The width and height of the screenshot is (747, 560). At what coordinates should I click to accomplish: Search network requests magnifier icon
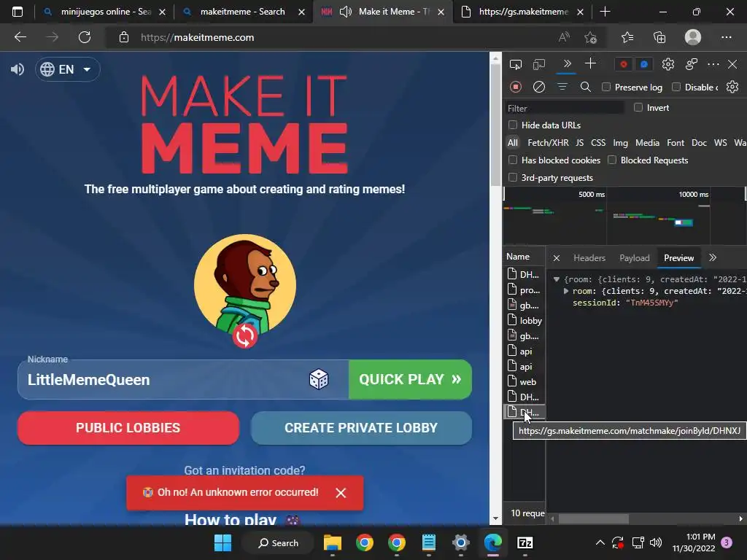point(586,87)
